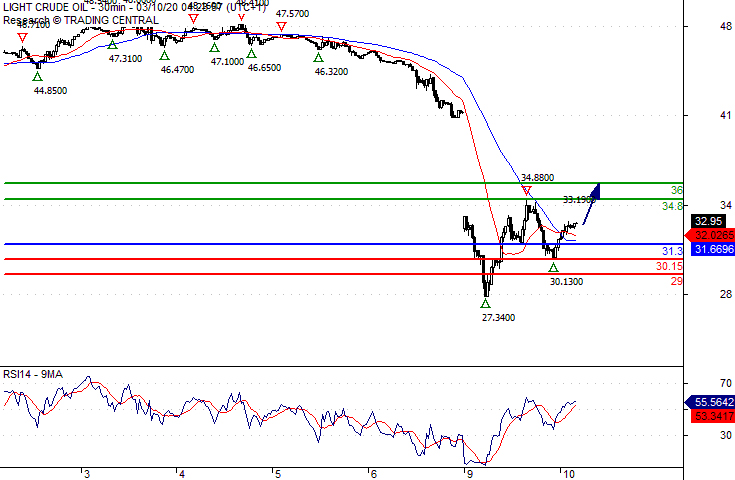Select the 46.6500 price label

click(264, 68)
